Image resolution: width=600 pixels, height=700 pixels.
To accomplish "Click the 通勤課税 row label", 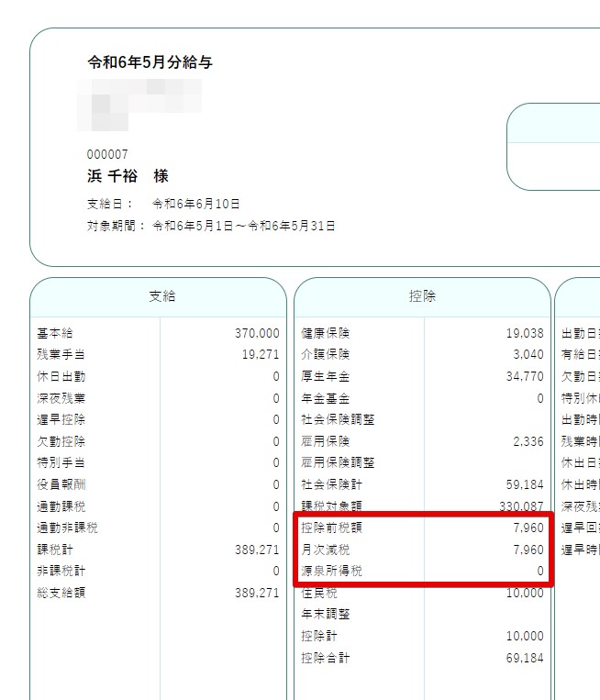I will coord(61,506).
